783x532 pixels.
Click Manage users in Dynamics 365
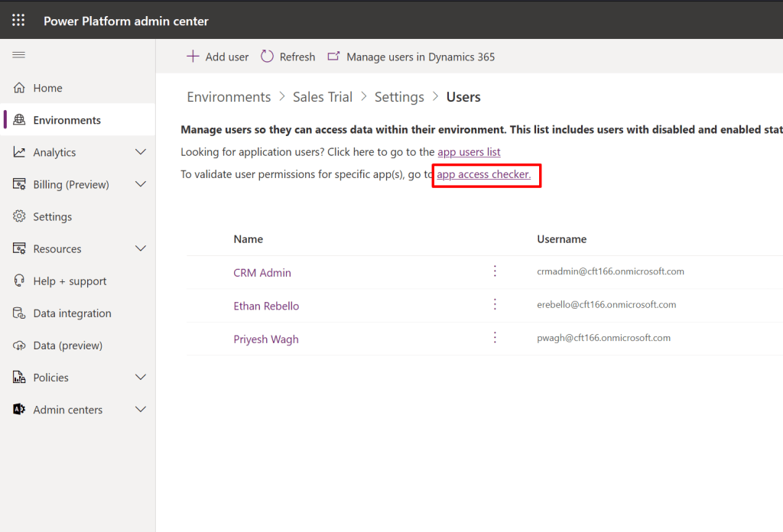pyautogui.click(x=411, y=57)
